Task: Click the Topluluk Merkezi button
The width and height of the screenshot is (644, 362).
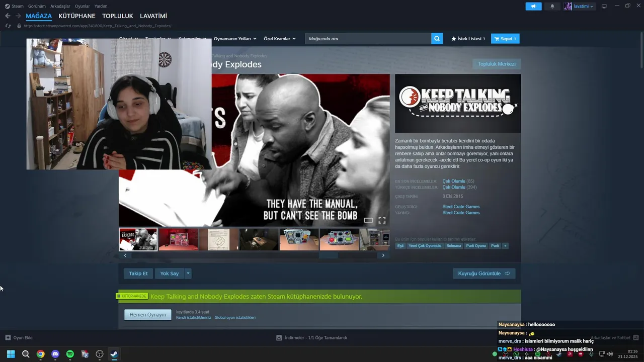Action: [x=497, y=64]
